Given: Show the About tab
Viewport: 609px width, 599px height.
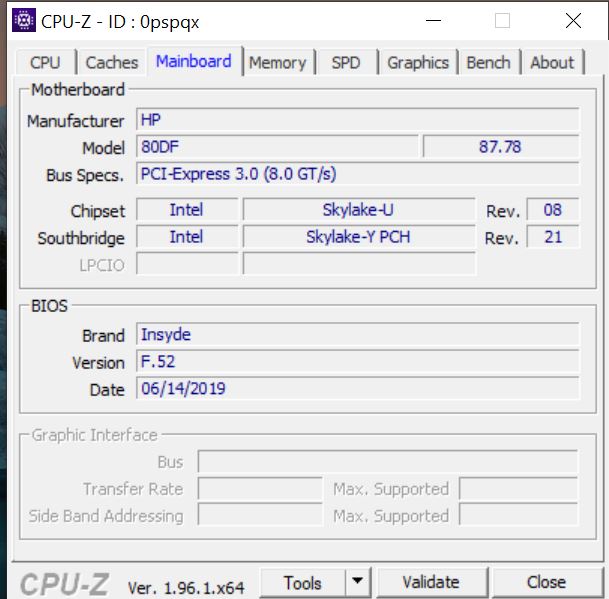Looking at the screenshot, I should (x=552, y=63).
